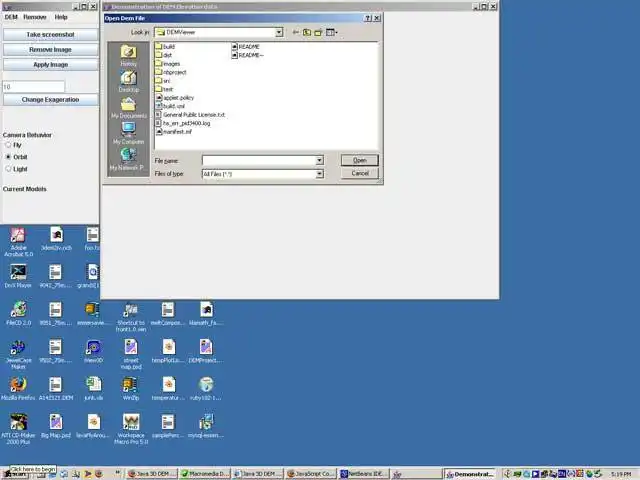Select the manifest.mf file
640x480 pixels.
point(174,132)
